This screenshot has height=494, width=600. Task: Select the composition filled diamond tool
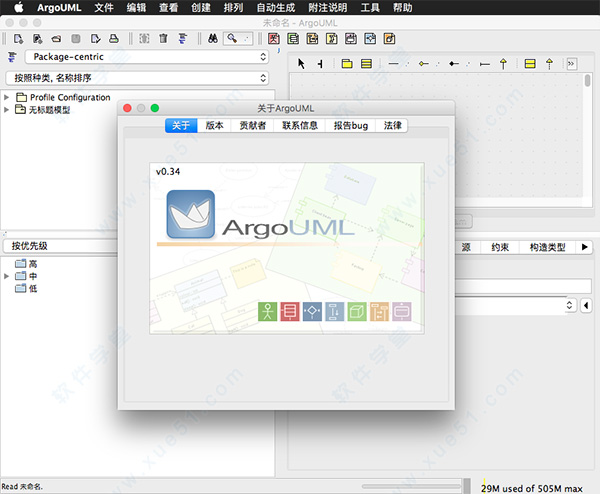click(454, 64)
